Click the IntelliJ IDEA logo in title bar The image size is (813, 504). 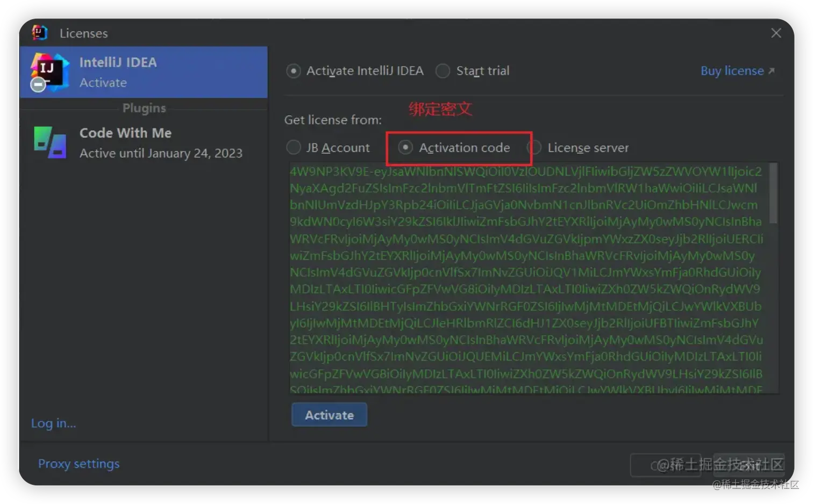point(40,33)
